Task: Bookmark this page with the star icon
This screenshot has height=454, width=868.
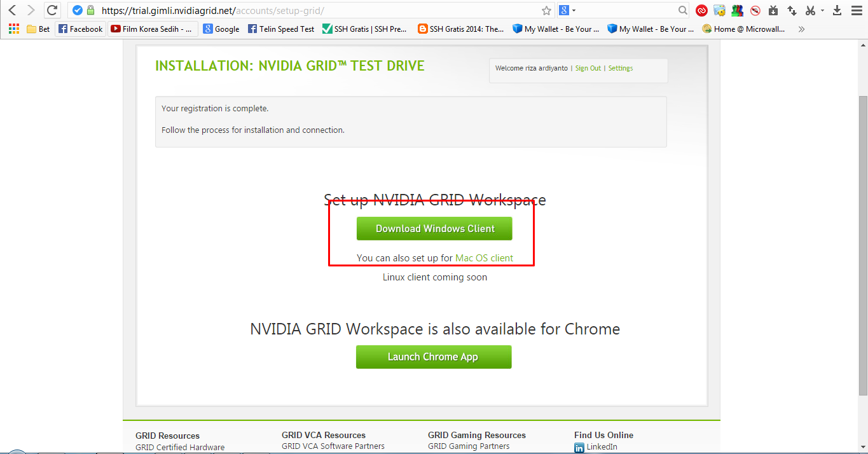Action: point(546,10)
